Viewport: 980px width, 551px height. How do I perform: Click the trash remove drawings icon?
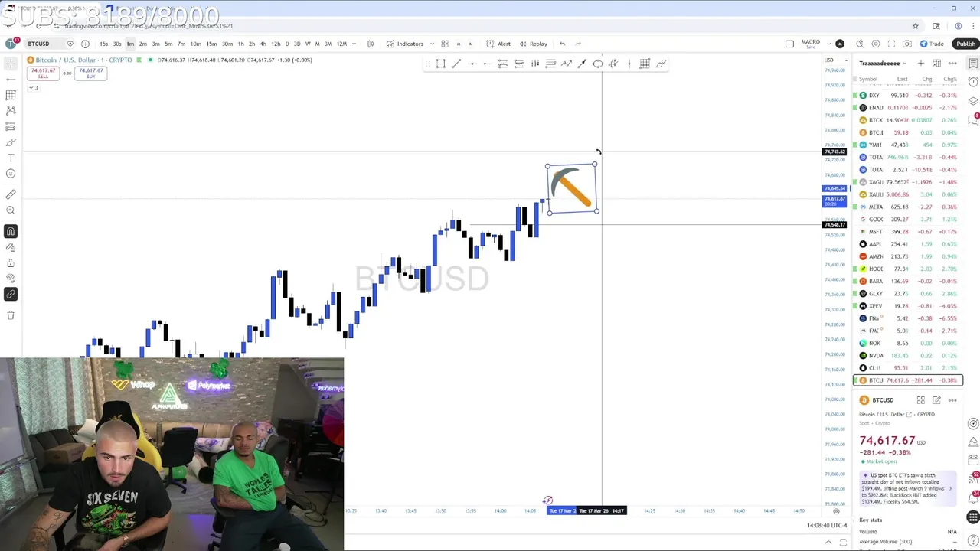pos(11,315)
